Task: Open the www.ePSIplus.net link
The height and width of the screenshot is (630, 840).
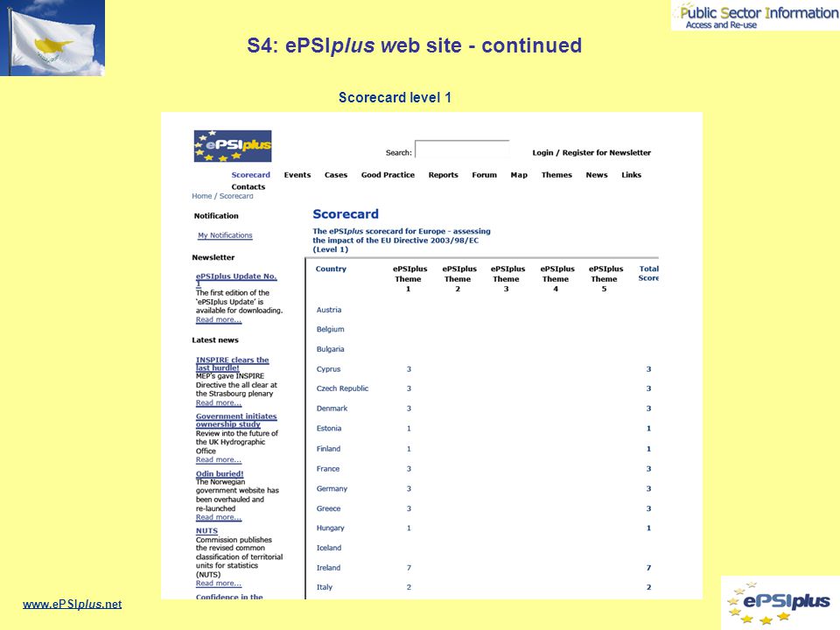Action: (73, 605)
